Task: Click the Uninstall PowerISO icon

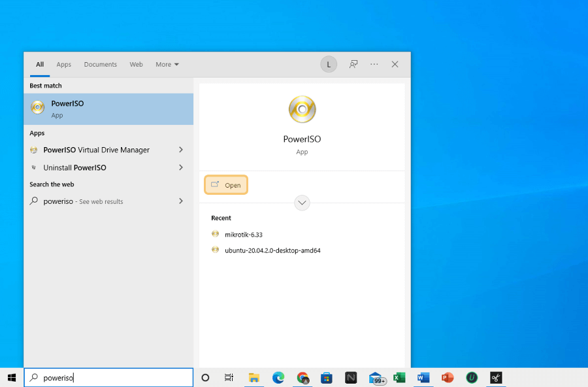Action: point(34,167)
